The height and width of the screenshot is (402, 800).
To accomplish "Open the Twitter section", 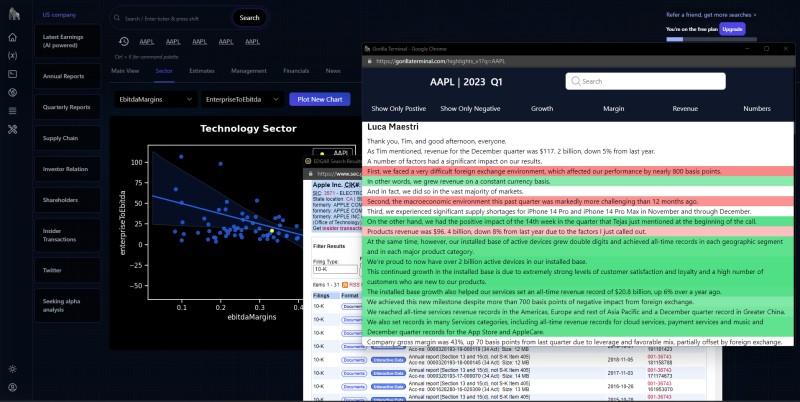I will coord(67,270).
